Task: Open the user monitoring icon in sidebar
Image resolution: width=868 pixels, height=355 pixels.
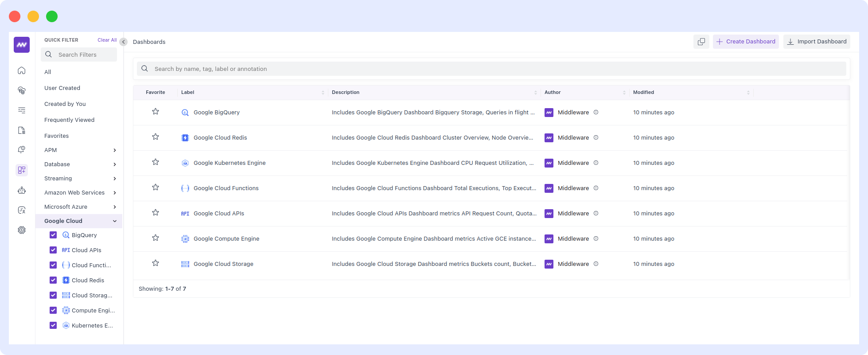Action: 22,210
